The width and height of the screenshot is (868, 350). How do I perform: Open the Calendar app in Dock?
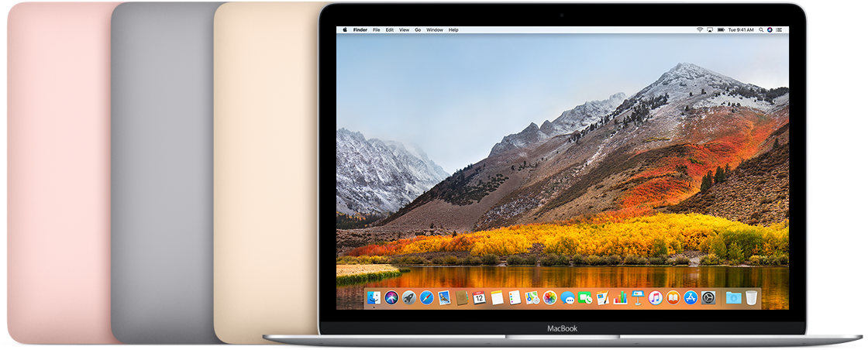click(480, 297)
